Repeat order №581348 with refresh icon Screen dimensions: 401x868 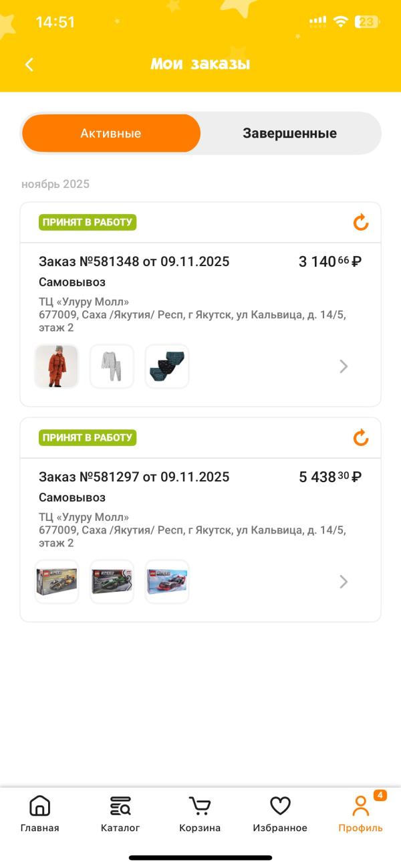coord(361,223)
